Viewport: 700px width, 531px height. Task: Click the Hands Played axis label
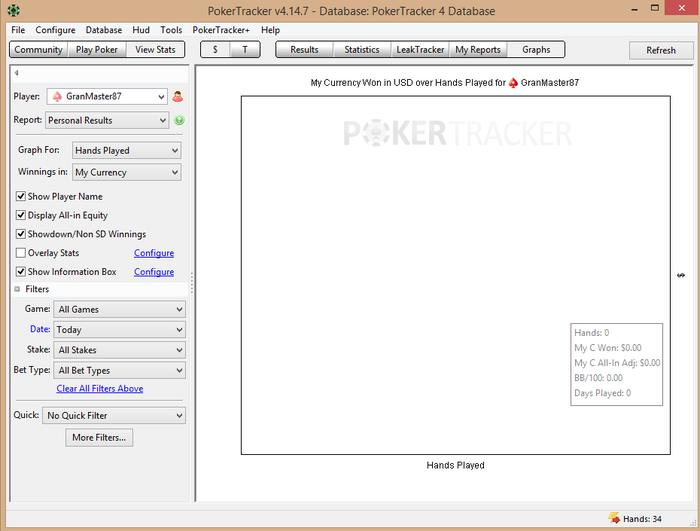(455, 465)
